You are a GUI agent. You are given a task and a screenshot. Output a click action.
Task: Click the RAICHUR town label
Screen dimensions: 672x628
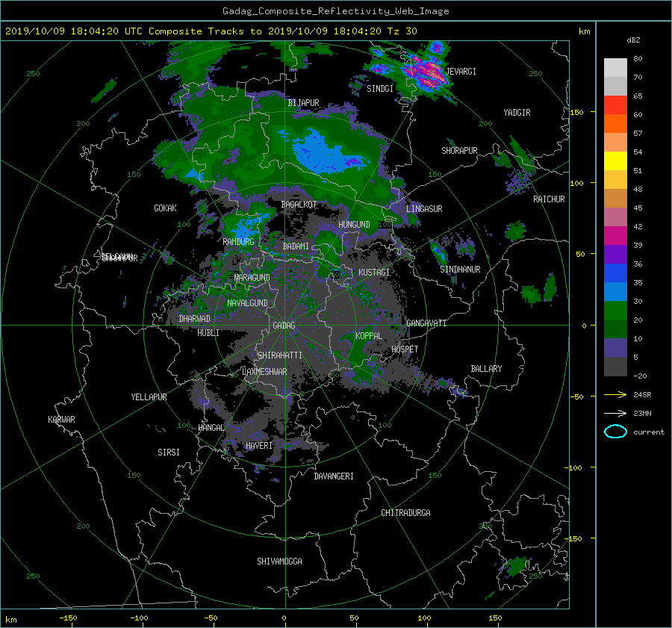coord(549,199)
